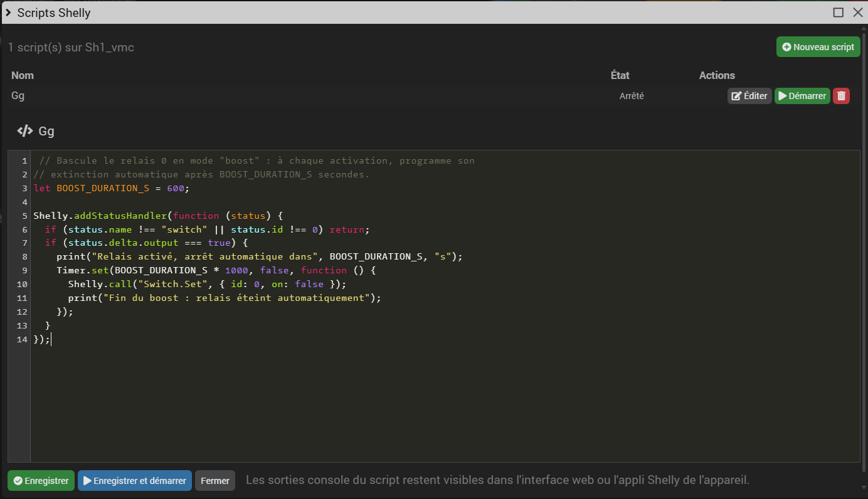Click the console output info message
This screenshot has height=499, width=868.
497,481
